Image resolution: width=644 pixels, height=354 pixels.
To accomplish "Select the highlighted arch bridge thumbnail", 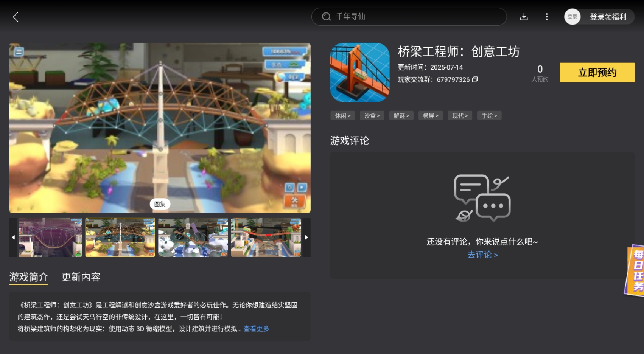I will (120, 237).
